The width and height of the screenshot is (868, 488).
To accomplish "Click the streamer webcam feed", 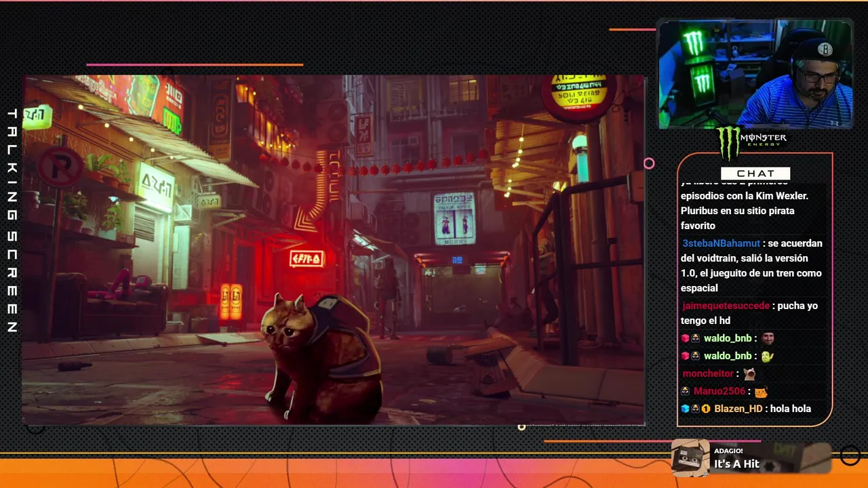I will (755, 74).
